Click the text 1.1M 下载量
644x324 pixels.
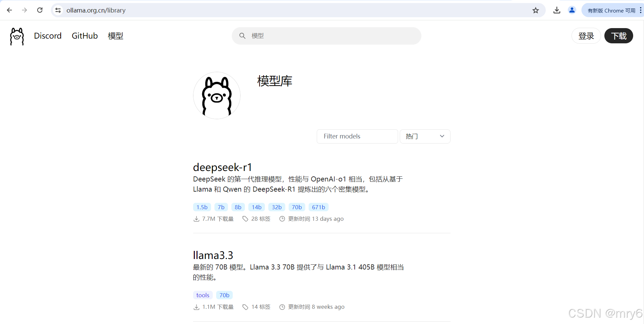click(218, 307)
